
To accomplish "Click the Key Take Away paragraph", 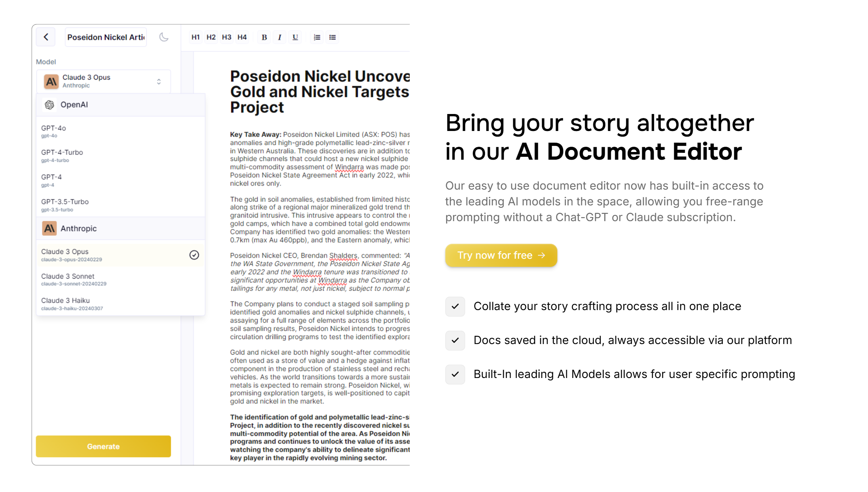I will 320,159.
